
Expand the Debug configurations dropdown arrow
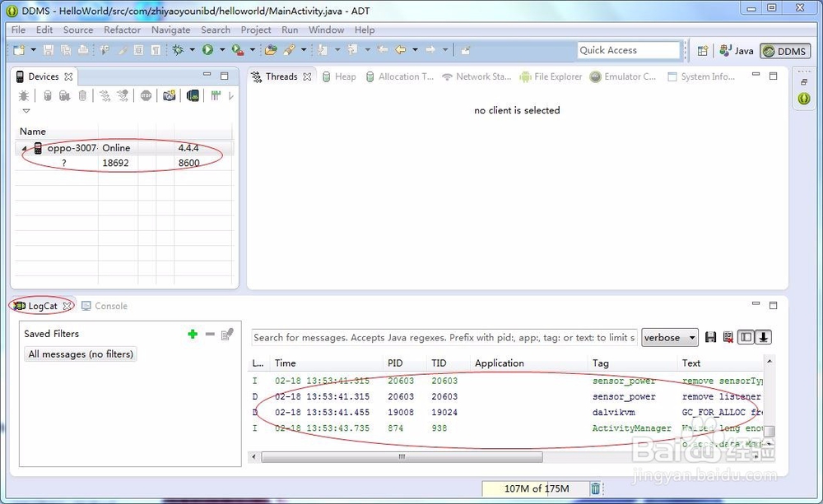pos(192,50)
